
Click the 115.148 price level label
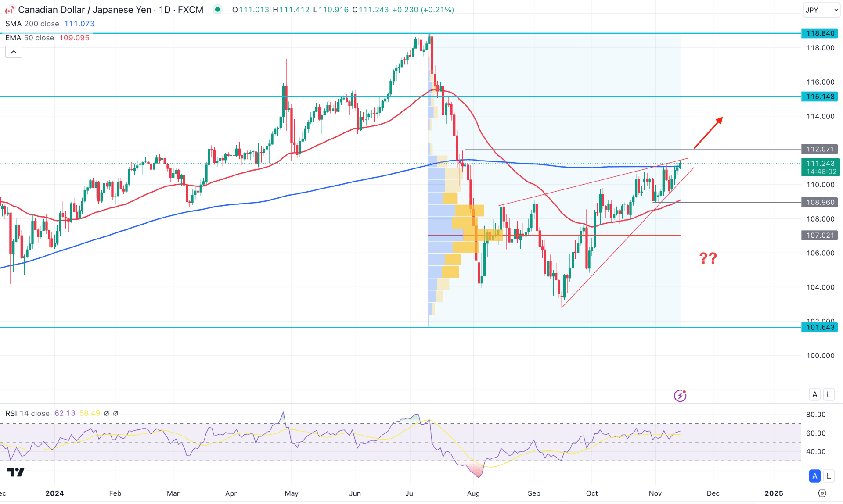pos(820,97)
